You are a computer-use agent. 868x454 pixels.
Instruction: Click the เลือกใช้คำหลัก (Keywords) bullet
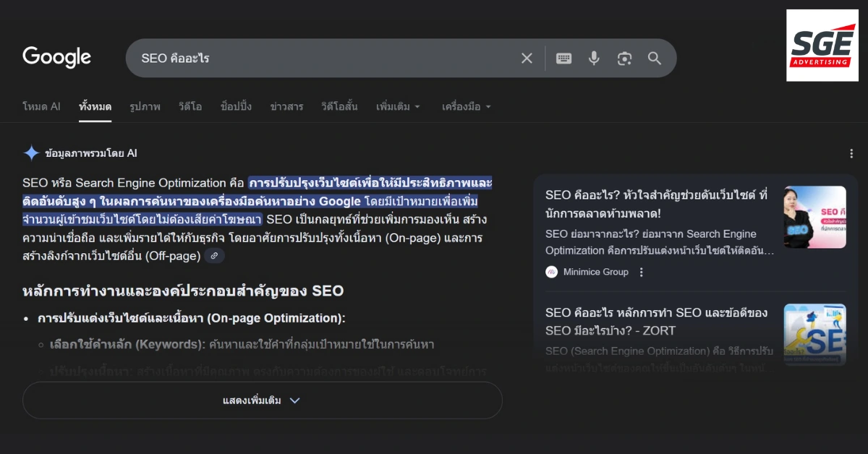pos(242,345)
